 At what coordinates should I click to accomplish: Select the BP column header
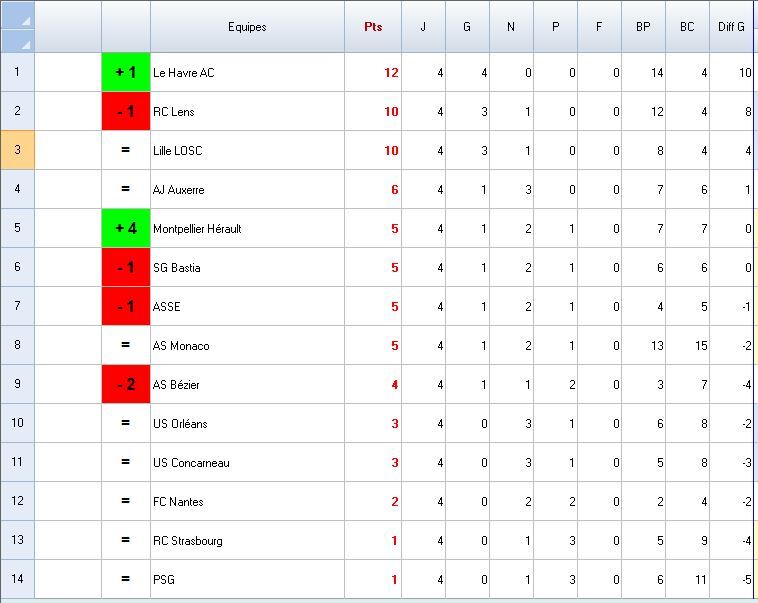[643, 27]
